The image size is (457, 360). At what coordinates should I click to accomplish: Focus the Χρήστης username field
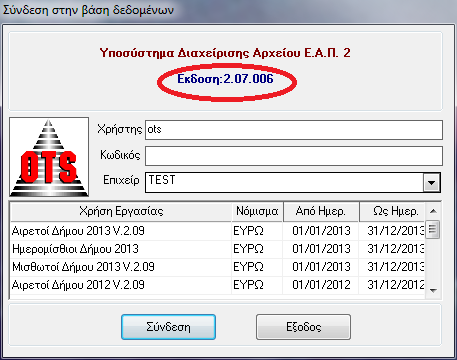(294, 130)
